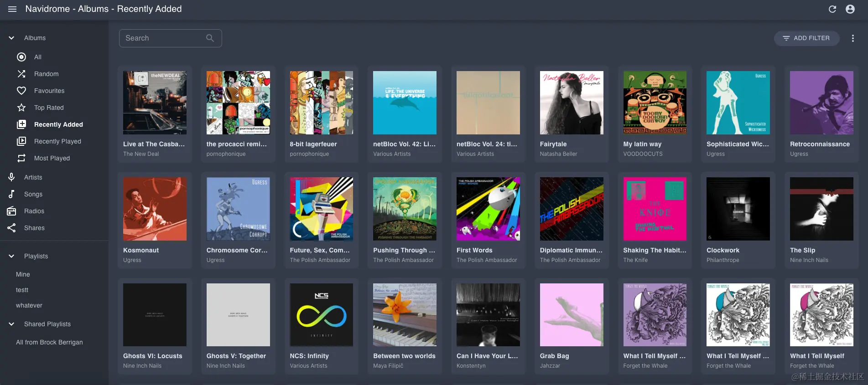Open Sophisticated Wickedness album cover

(738, 103)
